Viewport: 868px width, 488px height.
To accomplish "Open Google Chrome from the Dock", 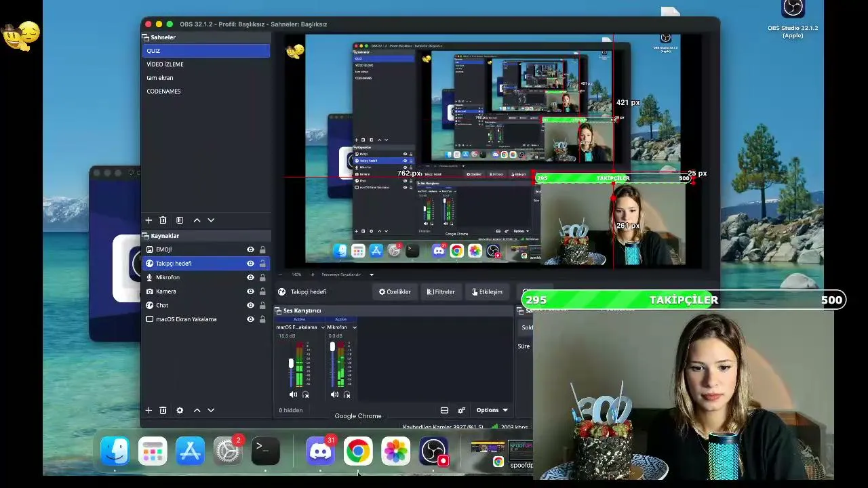I will pos(358,451).
